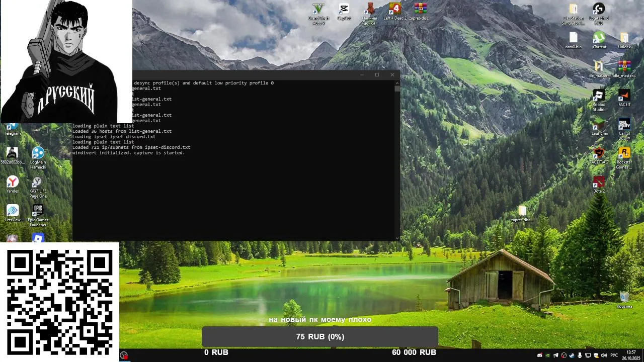Click the console window vertical scrollbar
This screenshot has width=644, height=362.
click(397, 159)
